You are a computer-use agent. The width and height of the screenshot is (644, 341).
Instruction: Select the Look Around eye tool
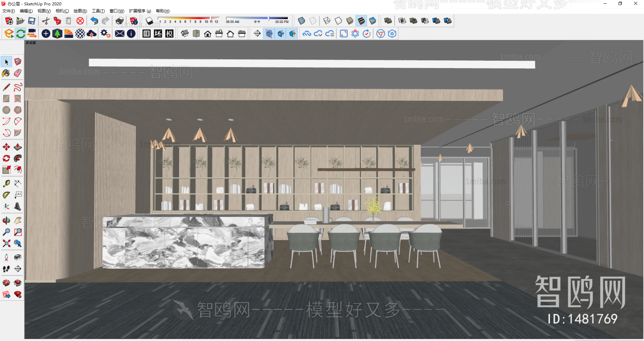pos(18,257)
